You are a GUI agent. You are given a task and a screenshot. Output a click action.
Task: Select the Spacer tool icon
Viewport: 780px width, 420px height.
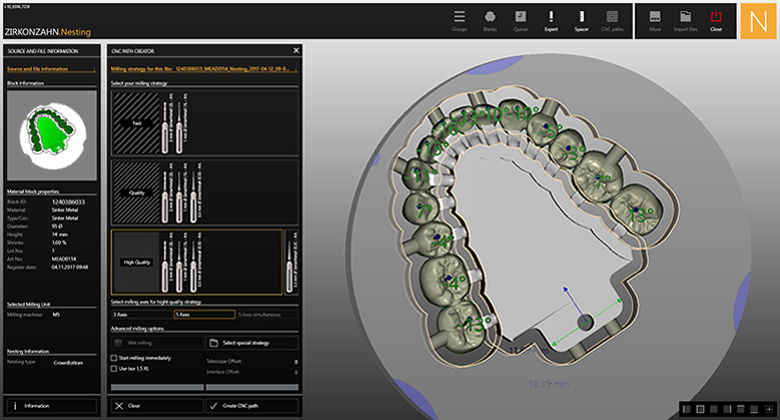coord(581,19)
